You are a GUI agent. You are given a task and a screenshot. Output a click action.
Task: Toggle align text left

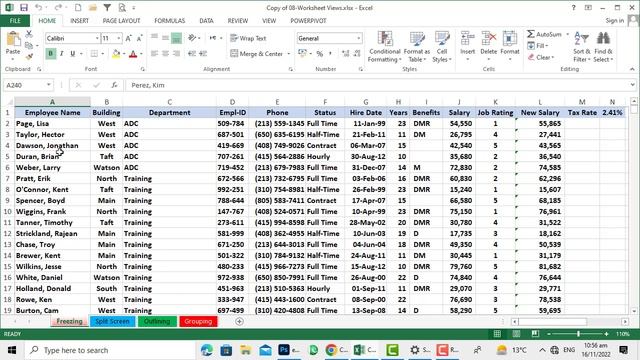point(154,53)
